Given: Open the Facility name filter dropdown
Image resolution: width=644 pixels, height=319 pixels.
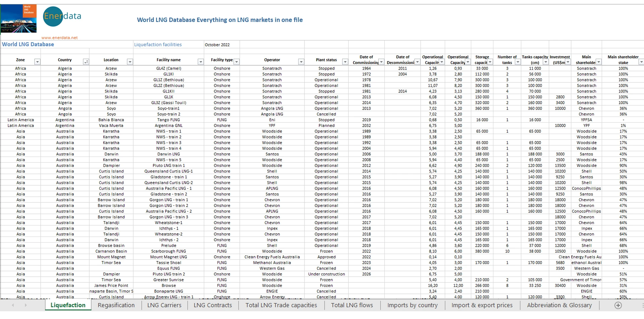Looking at the screenshot, I should tap(201, 62).
